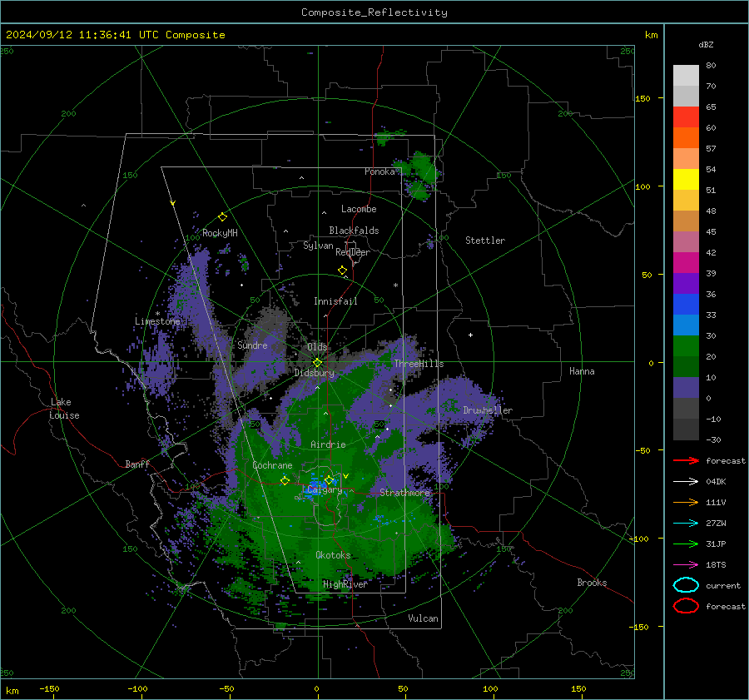Select the Hanna label

[x=582, y=371]
